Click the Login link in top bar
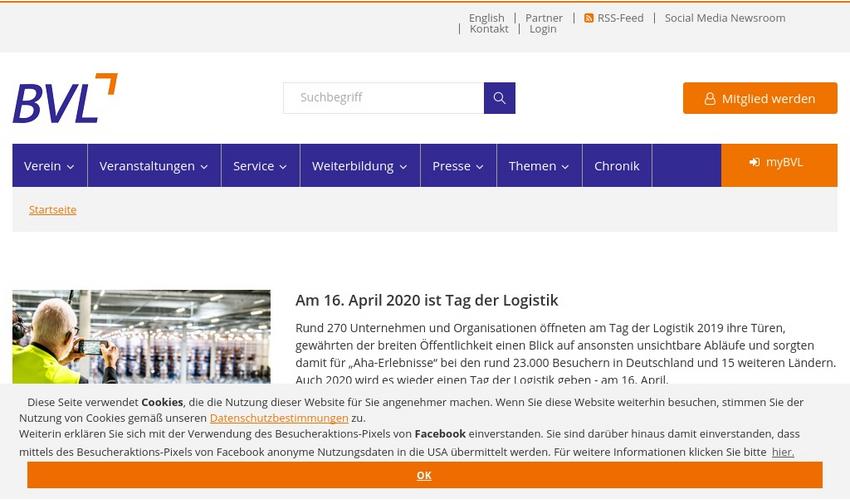This screenshot has height=500, width=850. point(543,29)
